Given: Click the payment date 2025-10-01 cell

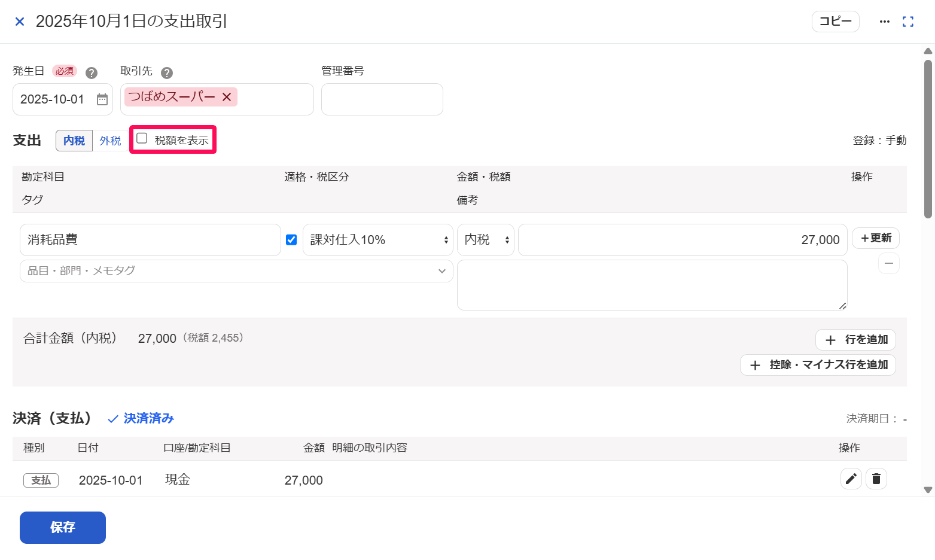Looking at the screenshot, I should click(111, 480).
